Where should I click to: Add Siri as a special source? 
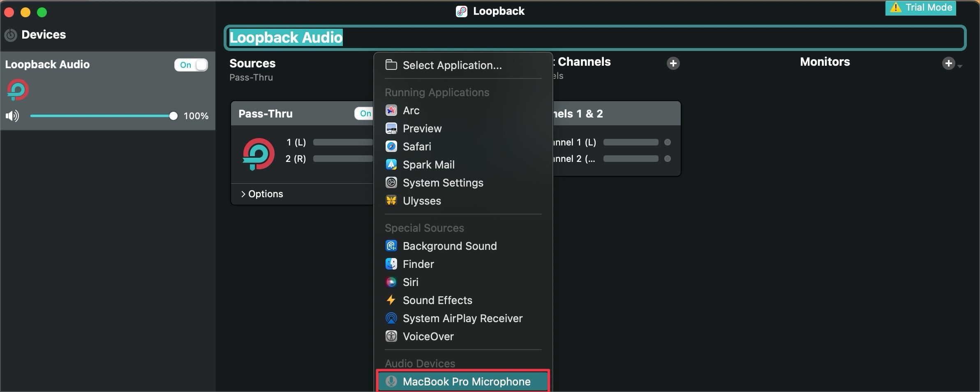point(410,282)
